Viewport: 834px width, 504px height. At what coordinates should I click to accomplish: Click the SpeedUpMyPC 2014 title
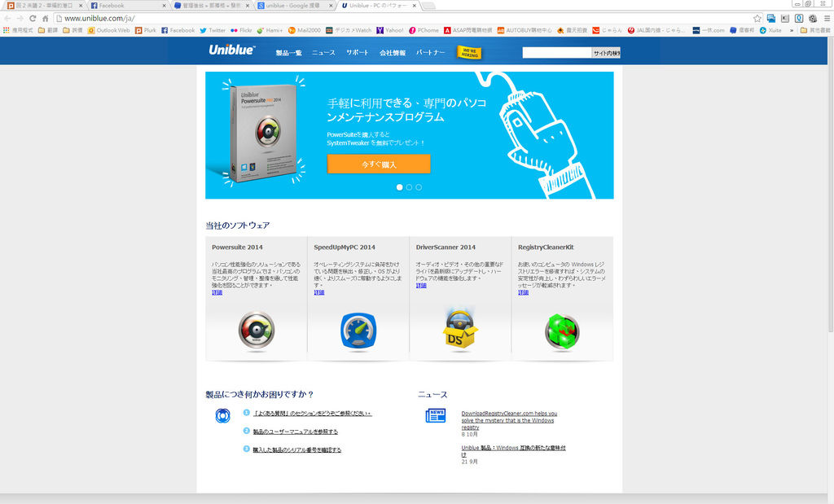345,248
